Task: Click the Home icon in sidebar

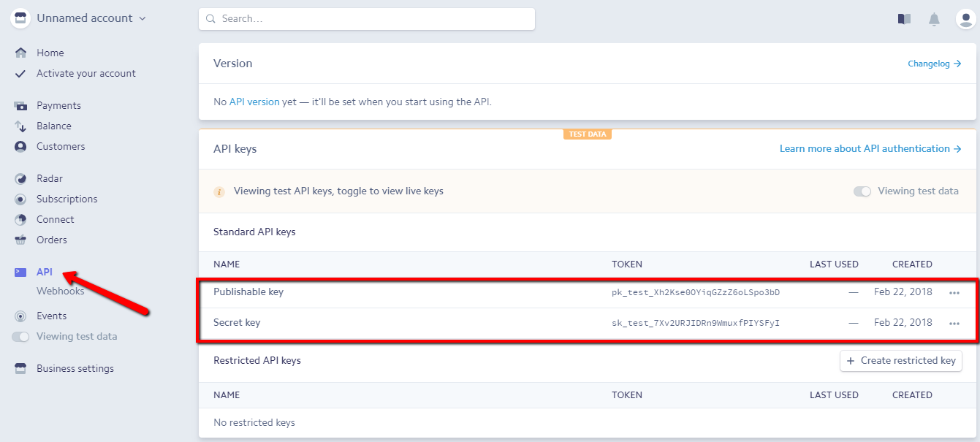Action: 20,53
